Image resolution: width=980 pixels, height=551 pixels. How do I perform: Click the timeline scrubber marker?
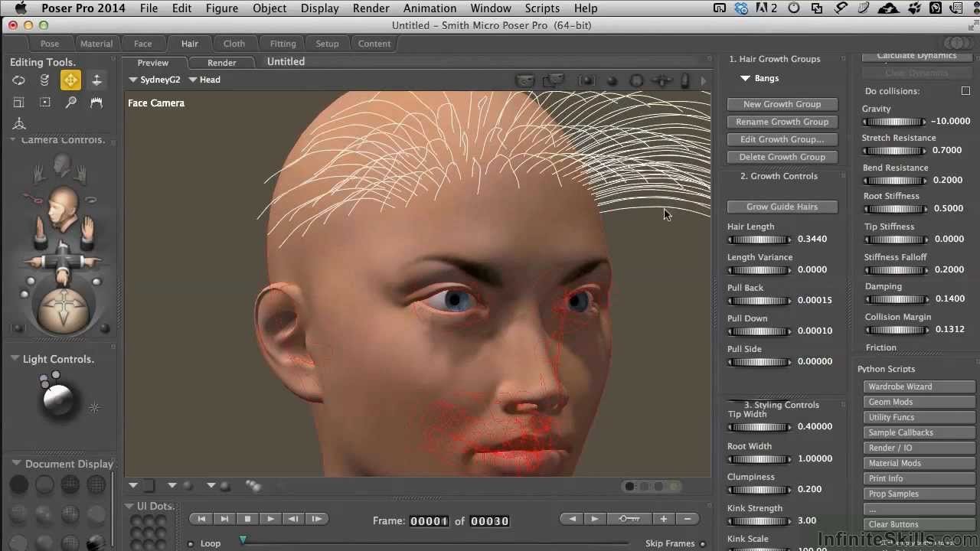point(243,540)
